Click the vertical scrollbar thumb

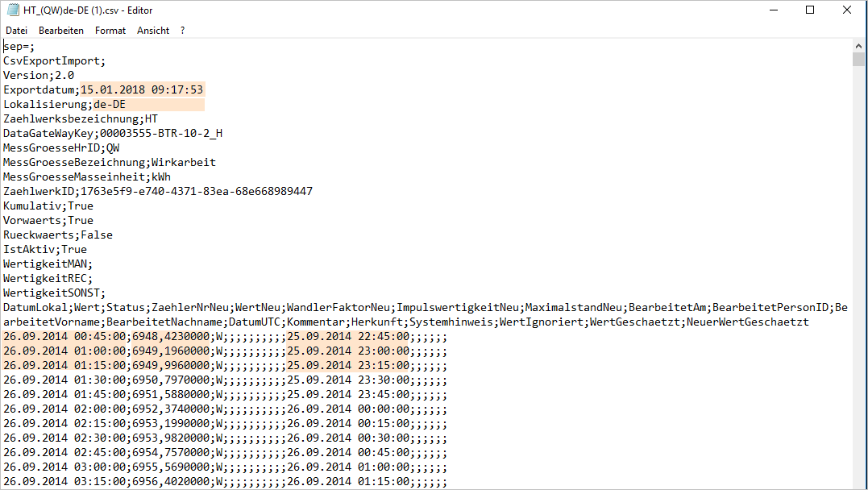coord(858,60)
